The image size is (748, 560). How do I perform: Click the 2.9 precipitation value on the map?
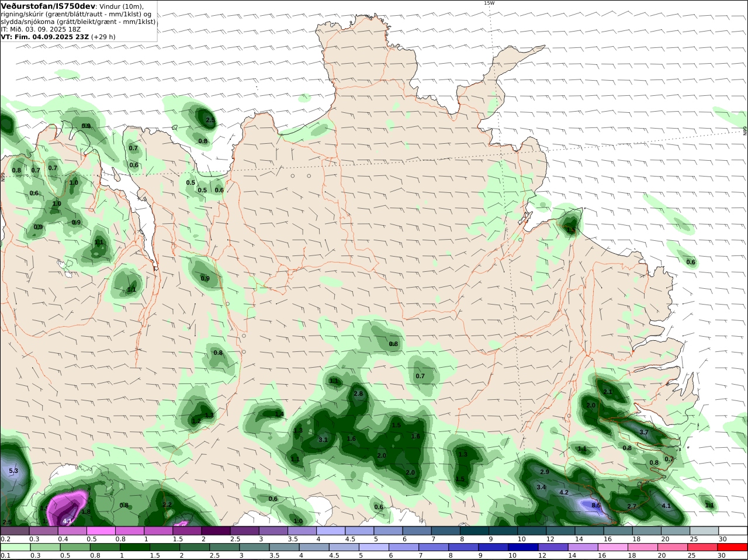545,472
